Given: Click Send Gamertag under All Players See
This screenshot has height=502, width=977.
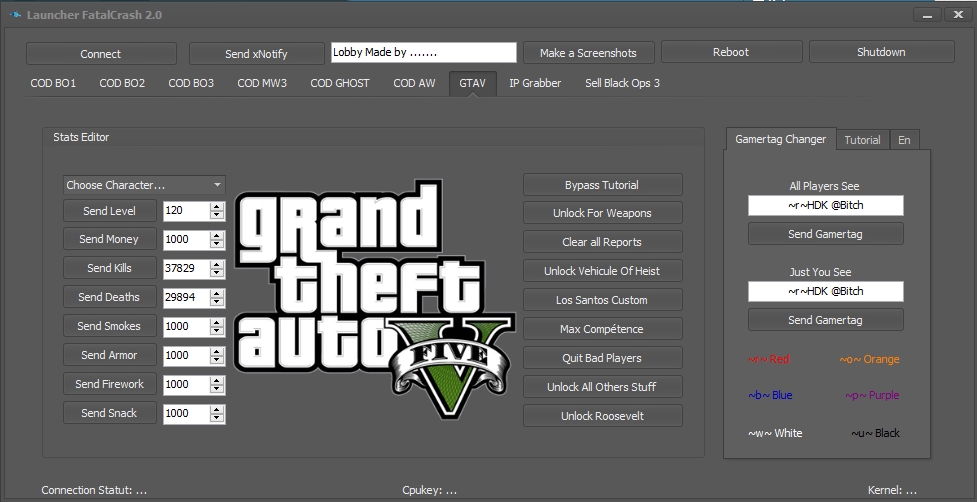Looking at the screenshot, I should [826, 234].
